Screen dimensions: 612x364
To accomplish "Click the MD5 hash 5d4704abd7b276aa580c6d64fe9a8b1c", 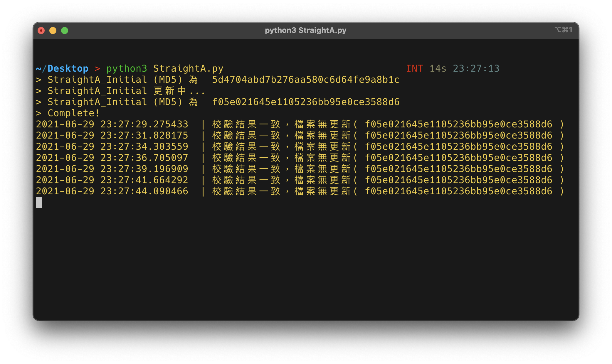I will coord(305,80).
